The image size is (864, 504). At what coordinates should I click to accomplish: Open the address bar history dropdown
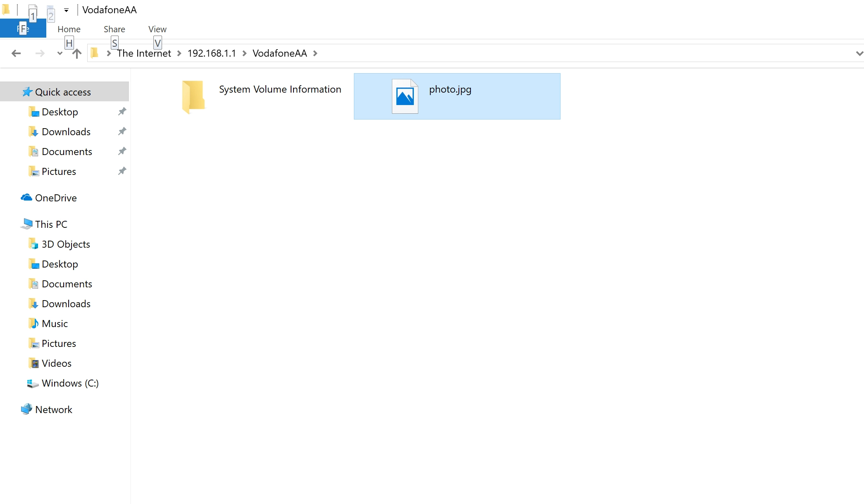859,53
